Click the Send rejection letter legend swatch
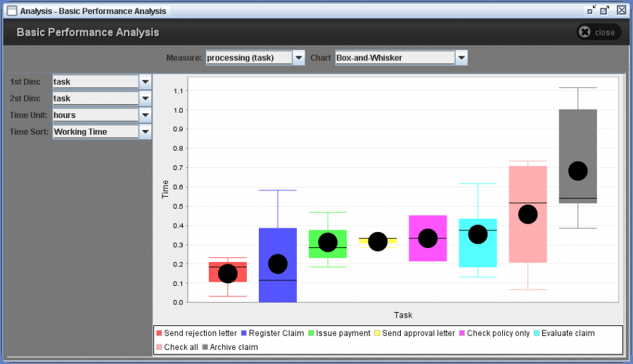 (159, 333)
